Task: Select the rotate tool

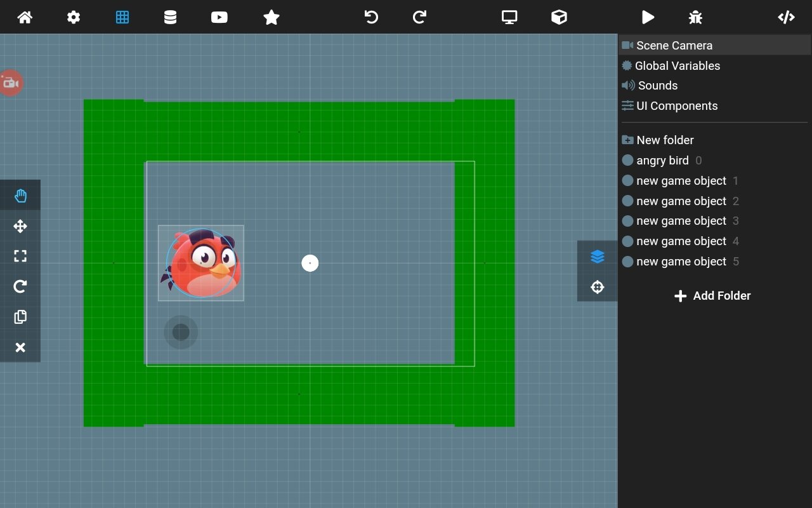Action: click(x=20, y=286)
